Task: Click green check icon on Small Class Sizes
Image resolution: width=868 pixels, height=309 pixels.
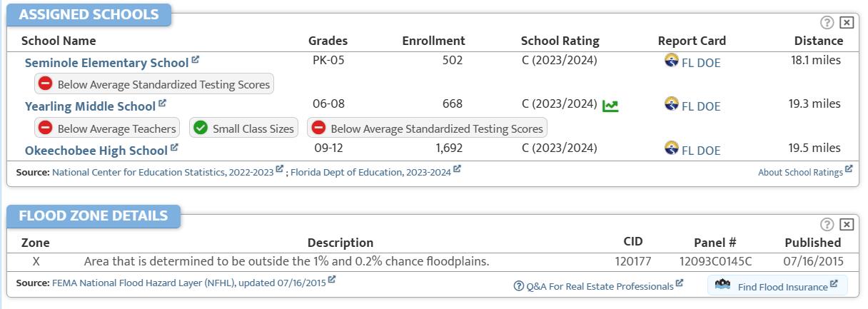Action: pos(201,128)
